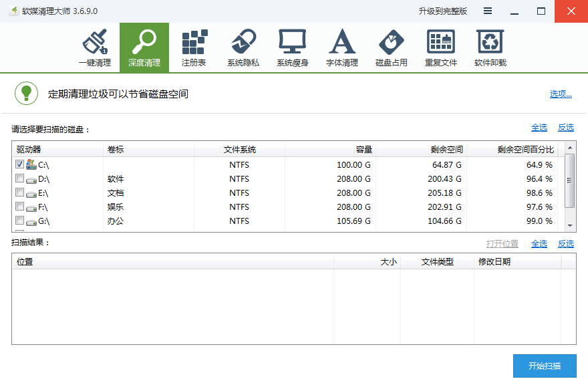Viewport: 588px width, 387px height.
Task: Click 全选 above the disk list
Action: [539, 128]
